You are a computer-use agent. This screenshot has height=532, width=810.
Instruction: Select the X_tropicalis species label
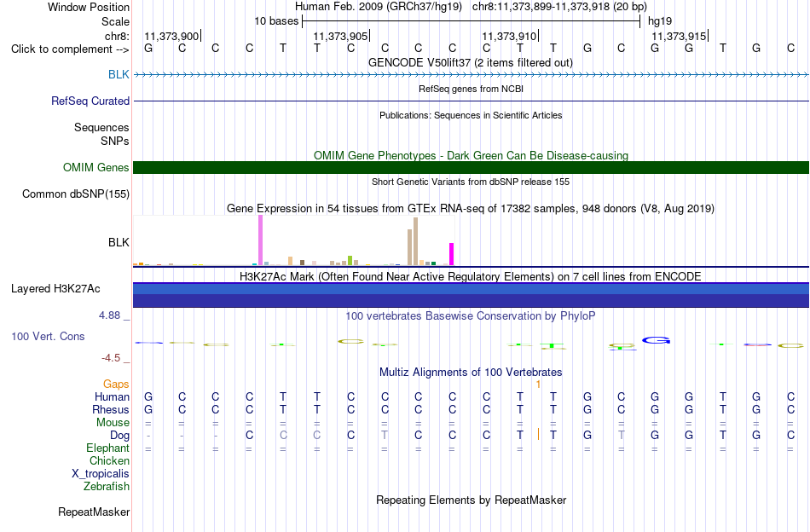(x=101, y=474)
